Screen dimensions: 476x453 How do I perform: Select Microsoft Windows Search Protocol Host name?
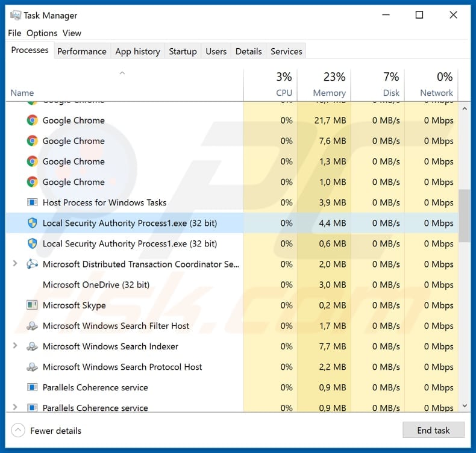[x=122, y=367]
